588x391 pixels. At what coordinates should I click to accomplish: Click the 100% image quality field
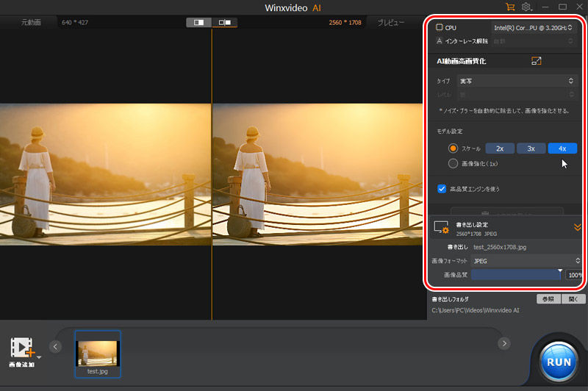[x=574, y=275]
